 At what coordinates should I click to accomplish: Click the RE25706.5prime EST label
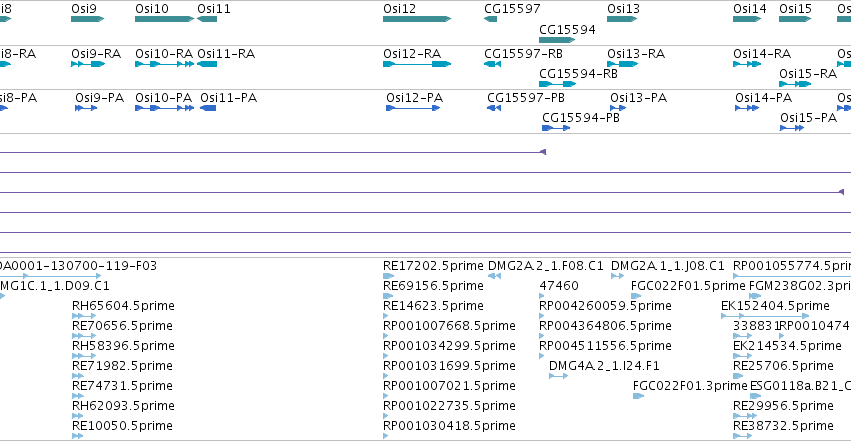(x=783, y=366)
